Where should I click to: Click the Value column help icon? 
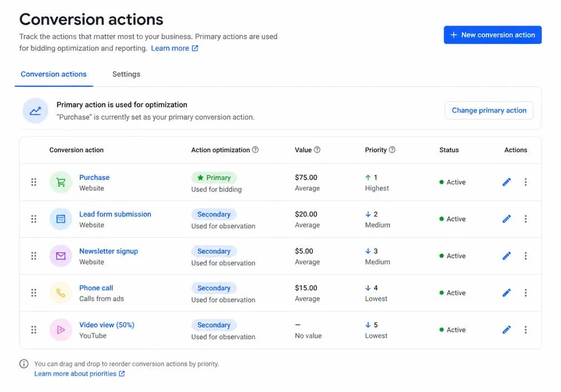point(317,150)
